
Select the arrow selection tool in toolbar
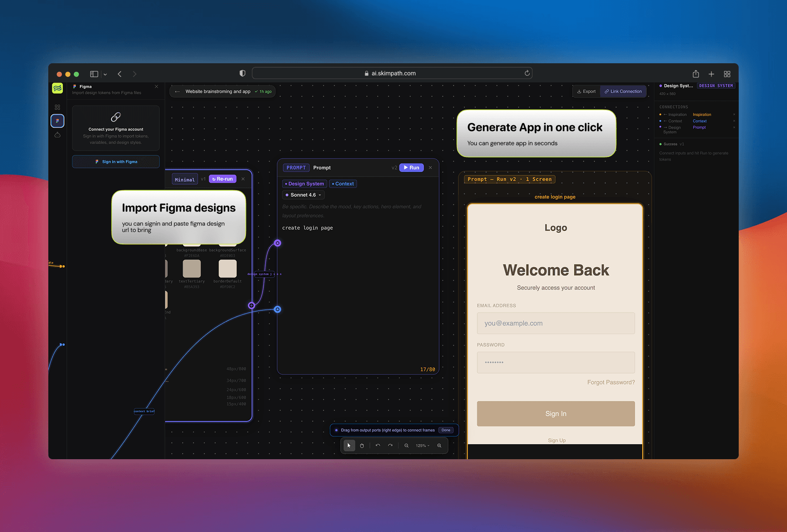(349, 446)
